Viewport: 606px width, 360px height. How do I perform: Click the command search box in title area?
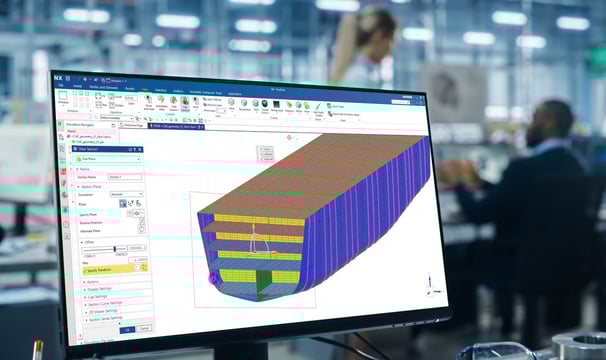click(400, 102)
